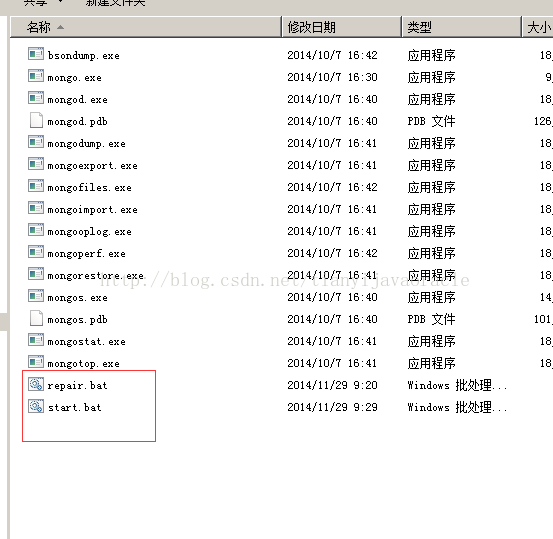Click the mongotop.exe application icon

click(x=36, y=362)
